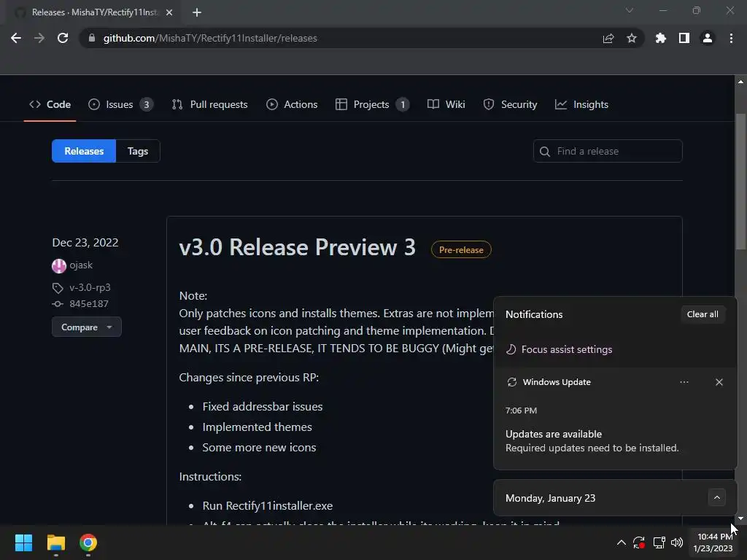Switch to the Actions tab
Image resolution: width=747 pixels, height=560 pixels.
tap(292, 104)
